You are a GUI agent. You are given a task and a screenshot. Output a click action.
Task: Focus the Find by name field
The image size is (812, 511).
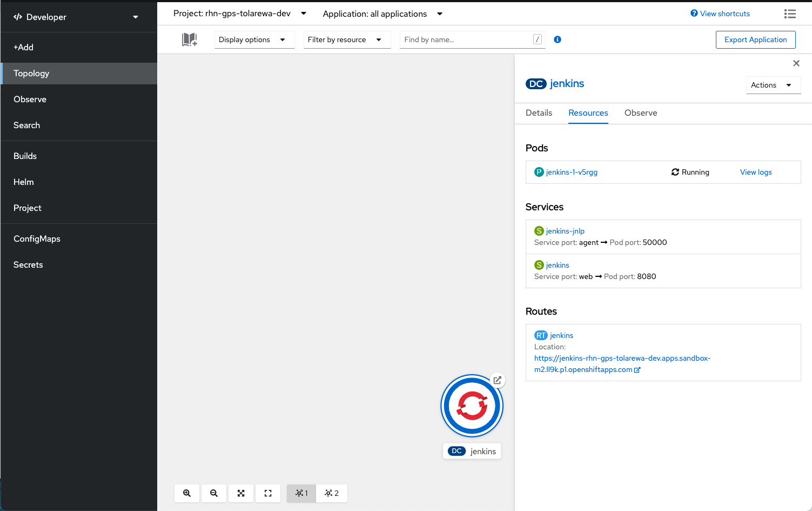pos(472,39)
